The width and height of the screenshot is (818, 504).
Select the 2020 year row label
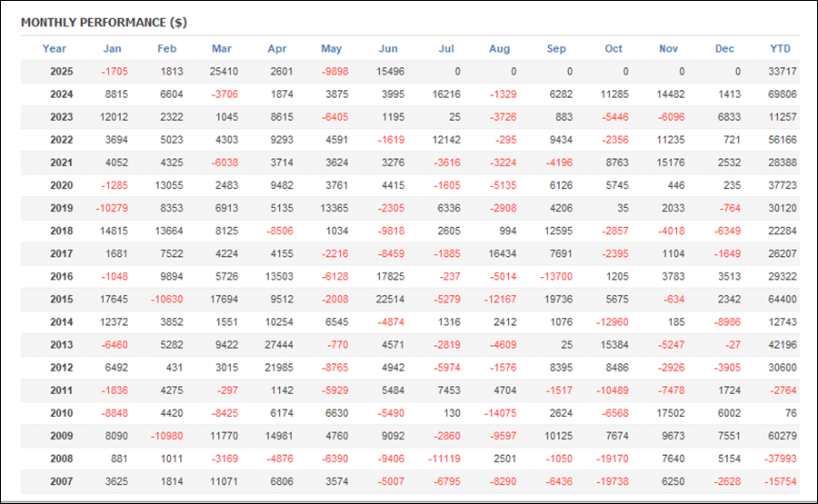coord(62,185)
